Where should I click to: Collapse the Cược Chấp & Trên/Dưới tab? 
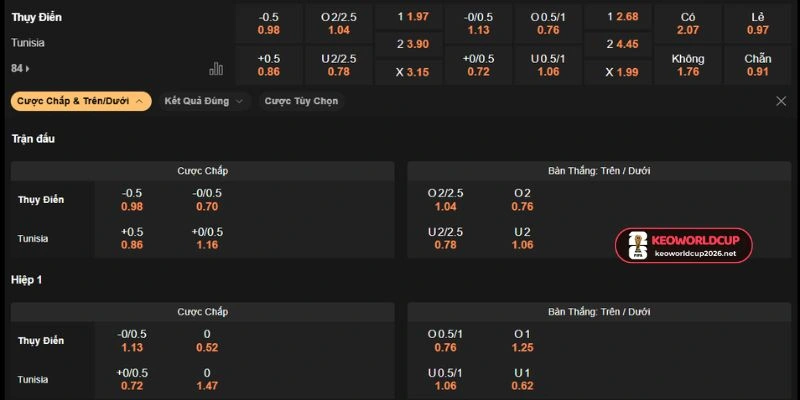pos(81,101)
